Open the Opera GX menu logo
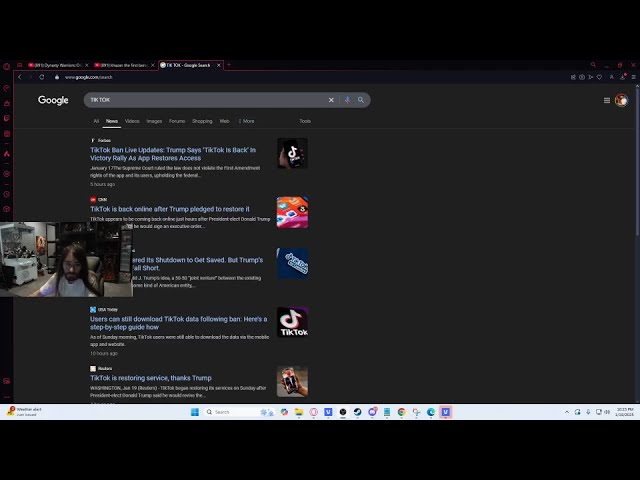This screenshot has width=640, height=480. click(x=7, y=66)
